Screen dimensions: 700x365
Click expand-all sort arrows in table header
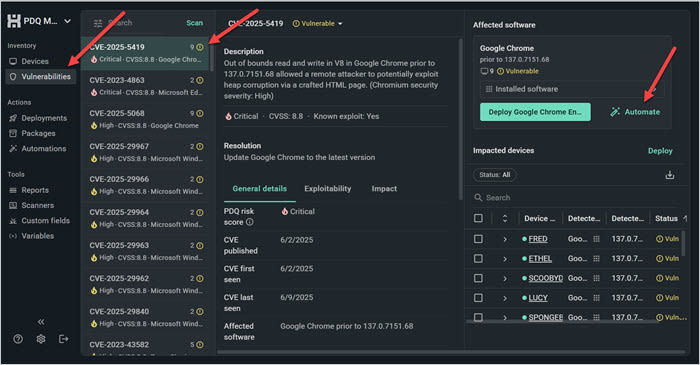[x=505, y=218]
